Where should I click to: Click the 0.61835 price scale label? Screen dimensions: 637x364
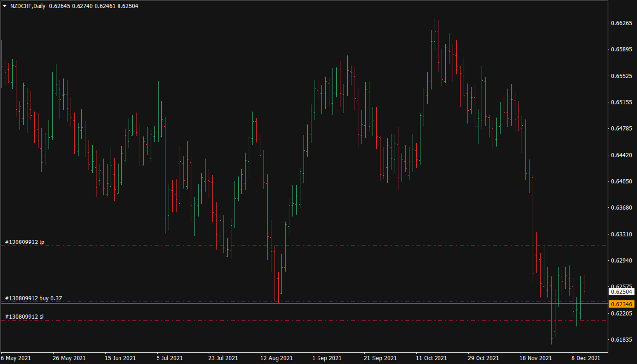(622, 340)
